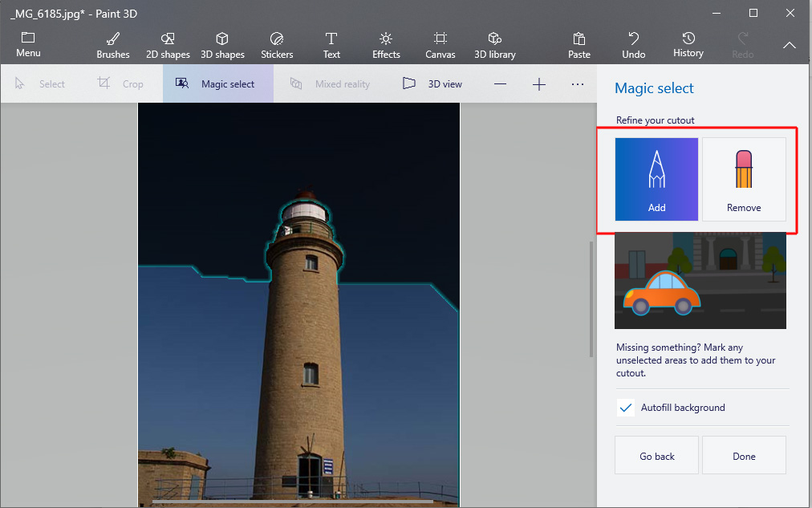Select the Remove refine tool
Image resolution: width=812 pixels, height=508 pixels.
pyautogui.click(x=744, y=179)
